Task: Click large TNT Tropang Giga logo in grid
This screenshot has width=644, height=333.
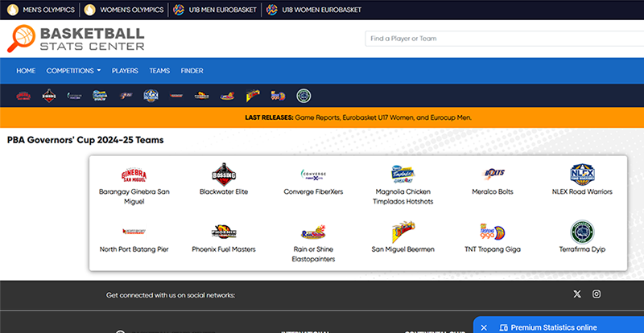Action: (x=493, y=232)
